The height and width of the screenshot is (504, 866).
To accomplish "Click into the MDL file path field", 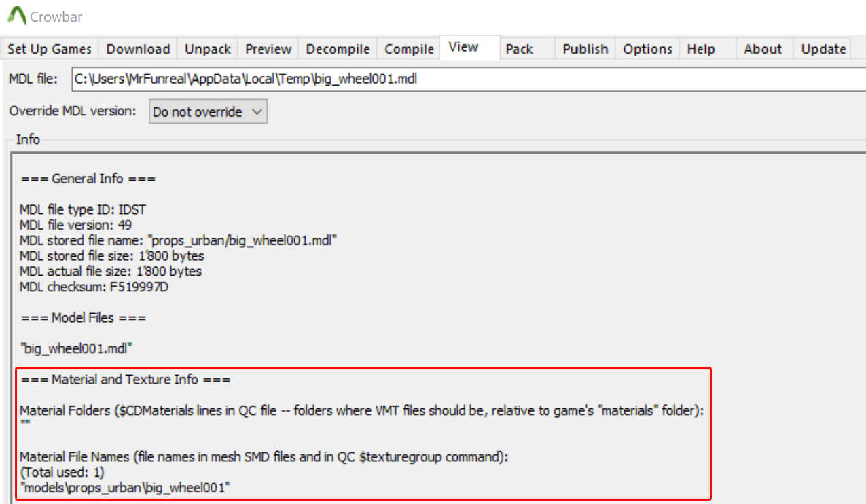I will click(469, 79).
